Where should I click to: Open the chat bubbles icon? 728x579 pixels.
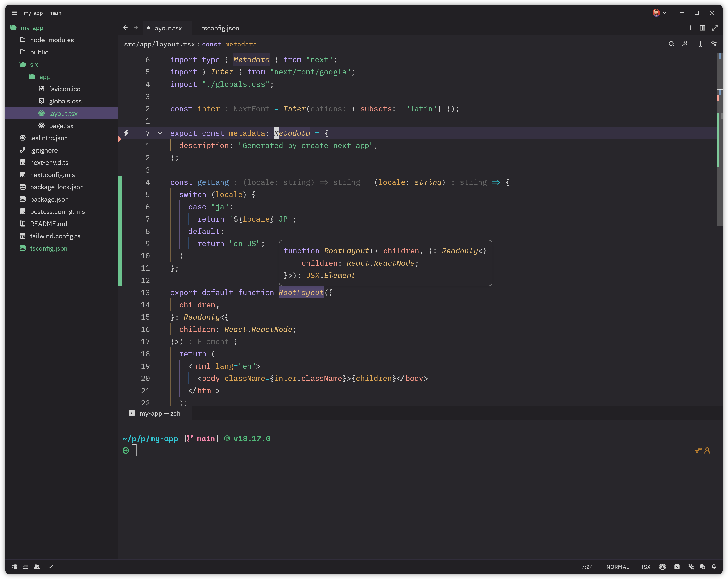point(702,567)
